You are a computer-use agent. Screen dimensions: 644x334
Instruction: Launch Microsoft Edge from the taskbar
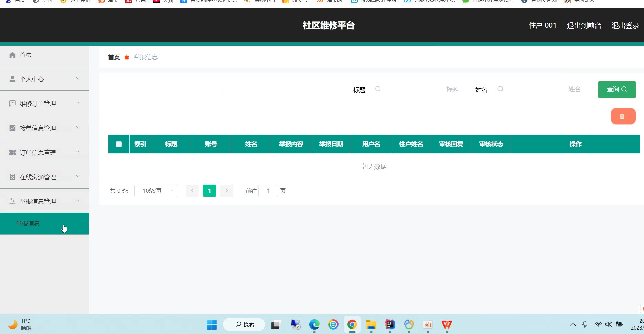pos(314,324)
